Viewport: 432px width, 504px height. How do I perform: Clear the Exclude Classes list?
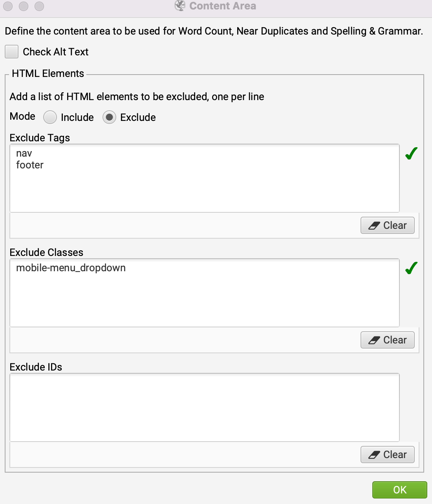(x=387, y=340)
